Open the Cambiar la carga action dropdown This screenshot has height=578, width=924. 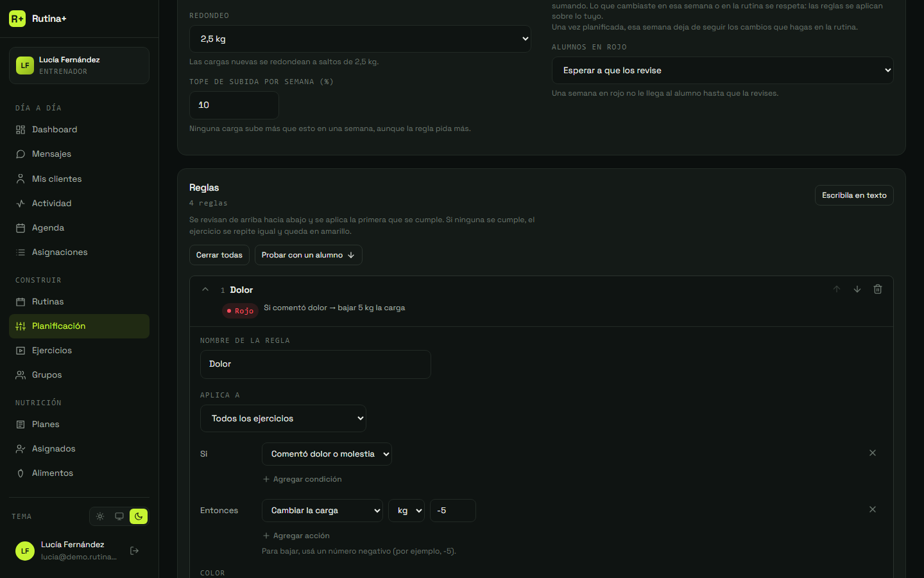[322, 511]
